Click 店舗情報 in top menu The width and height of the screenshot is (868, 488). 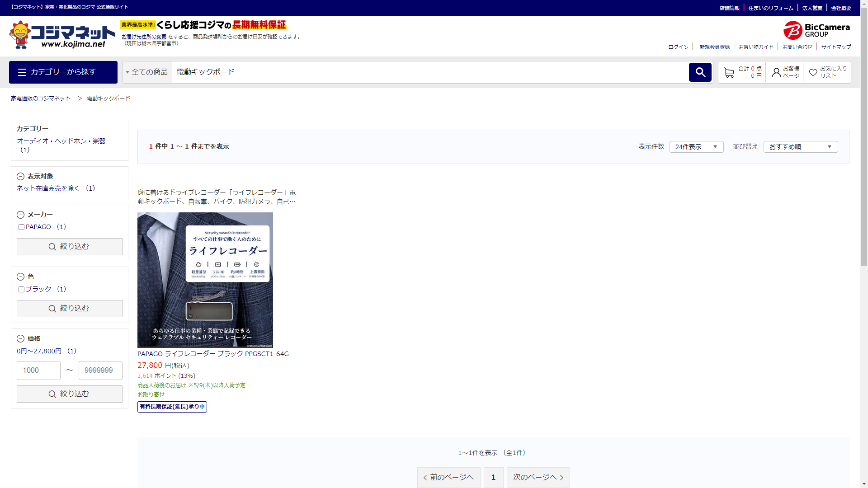[x=729, y=8]
